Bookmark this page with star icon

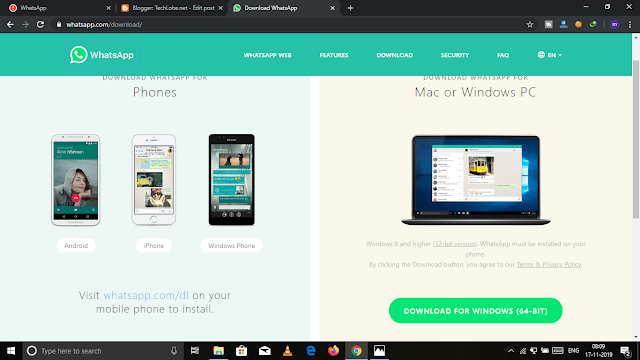530,24
